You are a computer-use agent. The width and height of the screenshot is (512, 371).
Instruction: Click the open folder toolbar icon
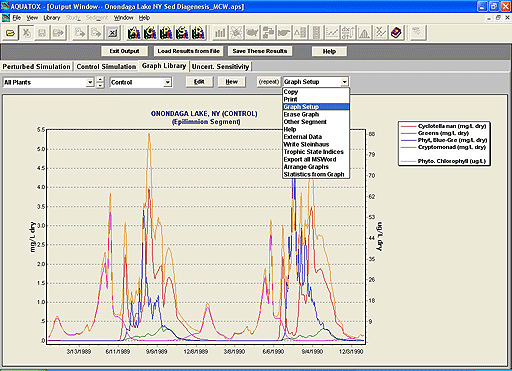10,33
